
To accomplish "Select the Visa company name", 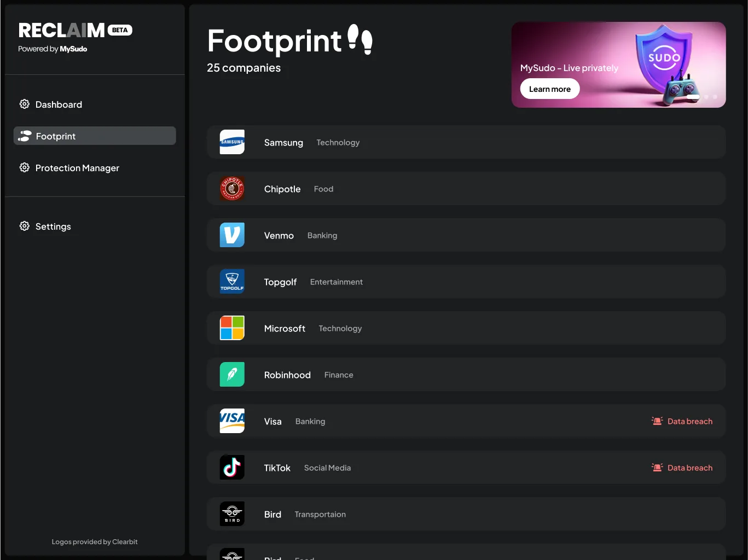I will (x=273, y=422).
